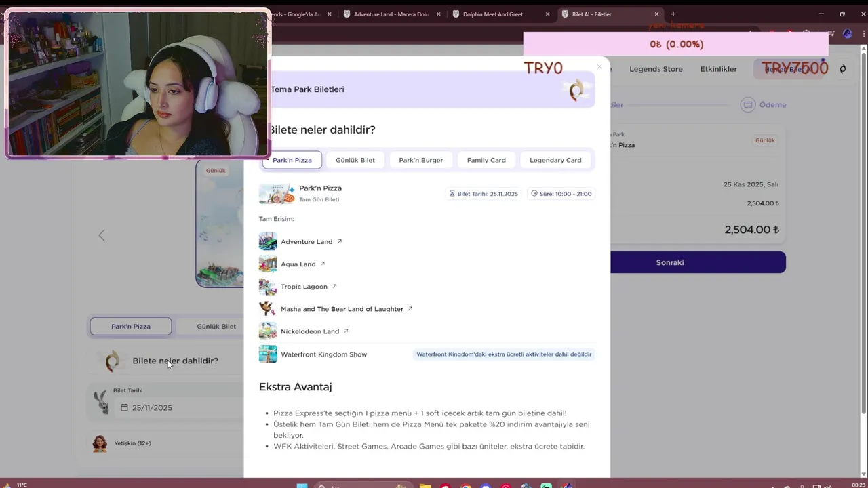Viewport: 868px width, 488px height.
Task: Open Tropic Lagoon external link arrow
Action: tap(334, 286)
